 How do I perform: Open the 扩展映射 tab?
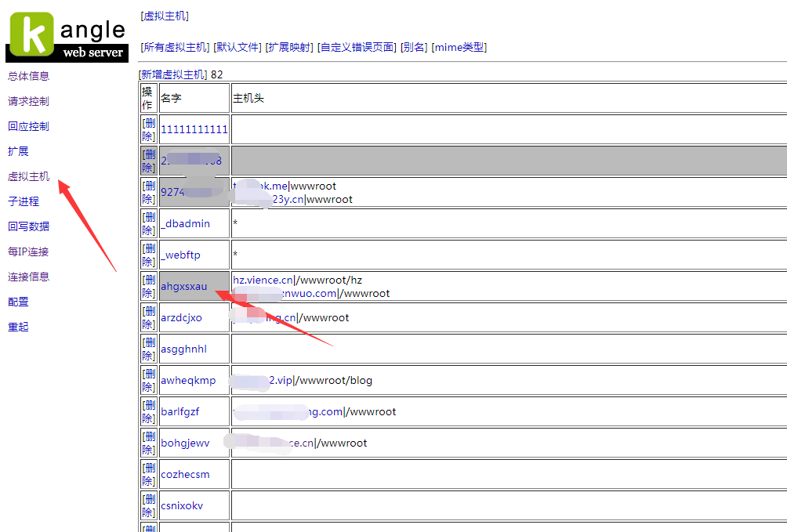pyautogui.click(x=290, y=47)
